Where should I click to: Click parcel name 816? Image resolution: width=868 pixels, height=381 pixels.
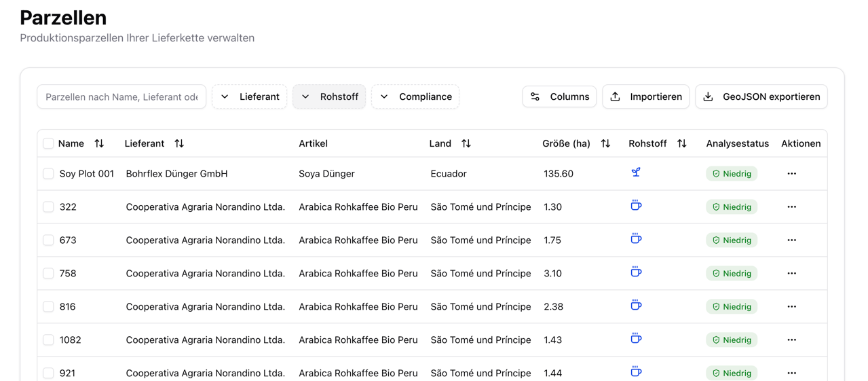pyautogui.click(x=68, y=307)
